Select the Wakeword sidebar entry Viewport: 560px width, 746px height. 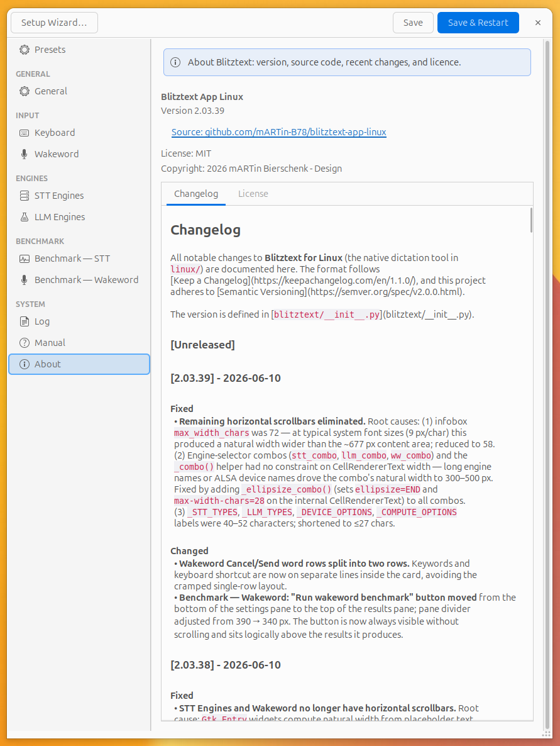point(79,154)
